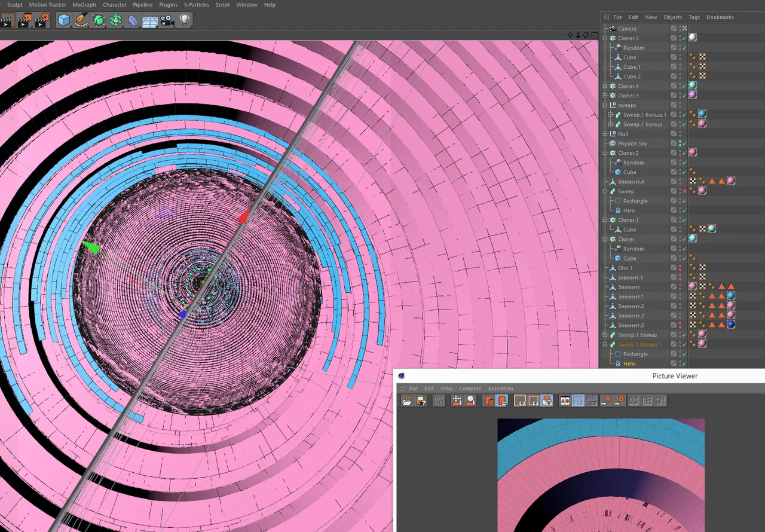Click the Object Manager grip dots icon
Image resolution: width=765 pixels, height=532 pixels.
607,17
